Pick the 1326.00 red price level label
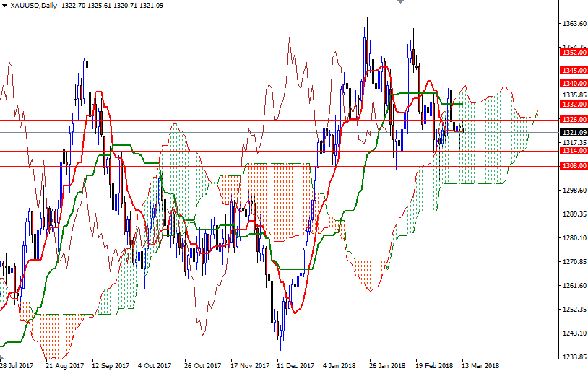588x371 pixels. point(574,120)
